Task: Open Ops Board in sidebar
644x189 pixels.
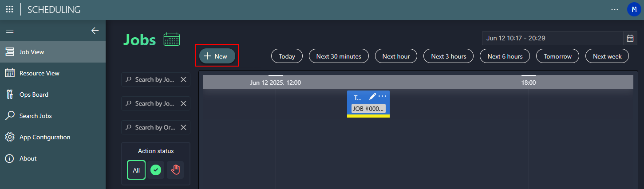Action: point(53,94)
